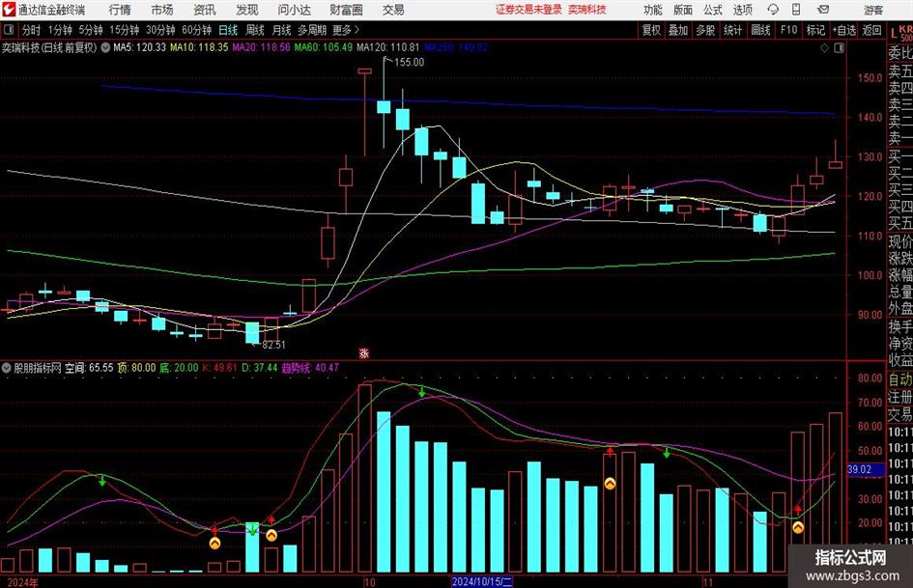Click 自动 in right sidebar
This screenshot has height=588, width=913.
900,379
